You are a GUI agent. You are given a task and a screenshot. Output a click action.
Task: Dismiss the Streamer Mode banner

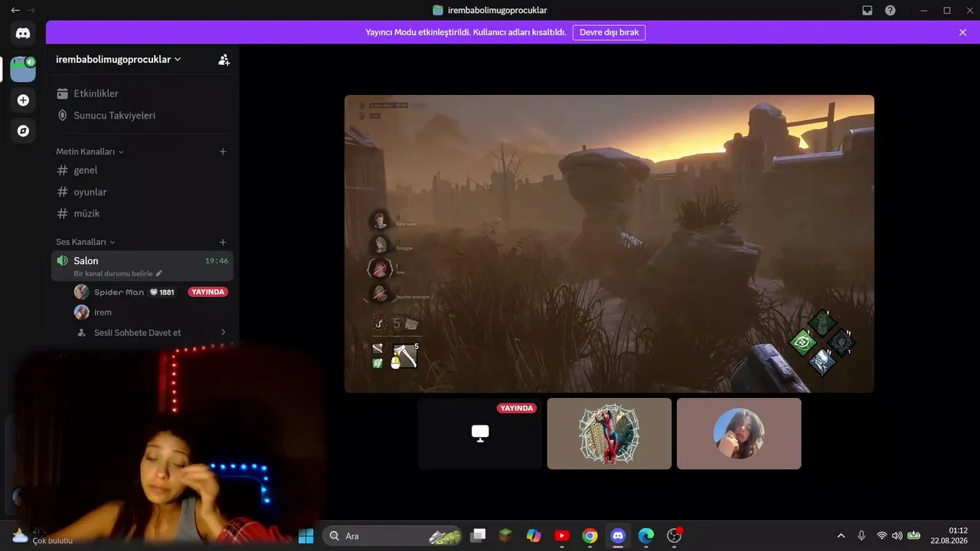tap(962, 33)
